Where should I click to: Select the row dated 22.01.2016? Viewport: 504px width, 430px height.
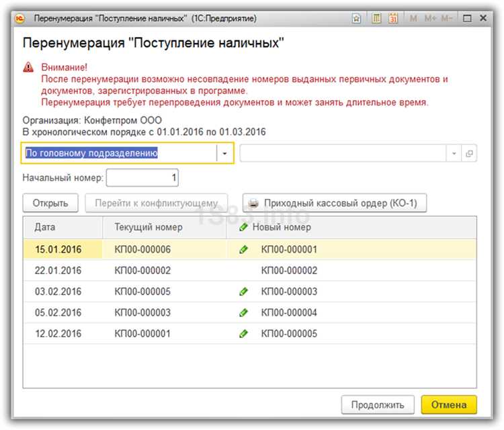[250, 270]
